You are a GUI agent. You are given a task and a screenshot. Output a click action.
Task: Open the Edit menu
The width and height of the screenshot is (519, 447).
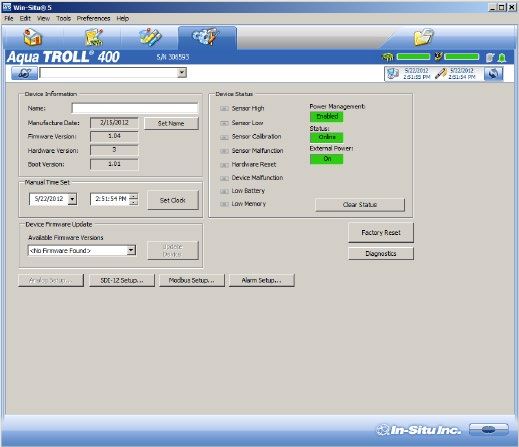coord(25,18)
